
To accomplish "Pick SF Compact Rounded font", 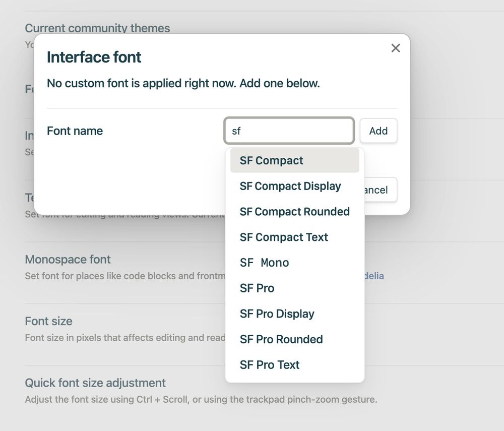I will [295, 212].
